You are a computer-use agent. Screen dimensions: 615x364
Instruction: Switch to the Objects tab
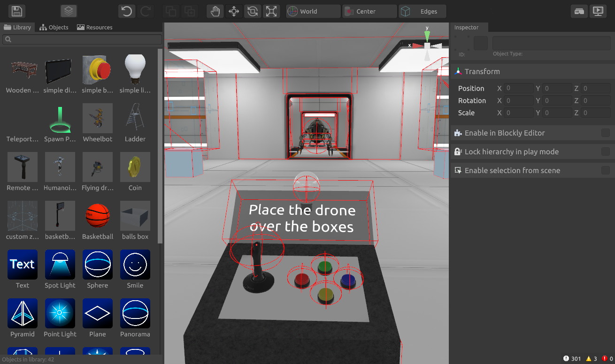click(x=54, y=27)
